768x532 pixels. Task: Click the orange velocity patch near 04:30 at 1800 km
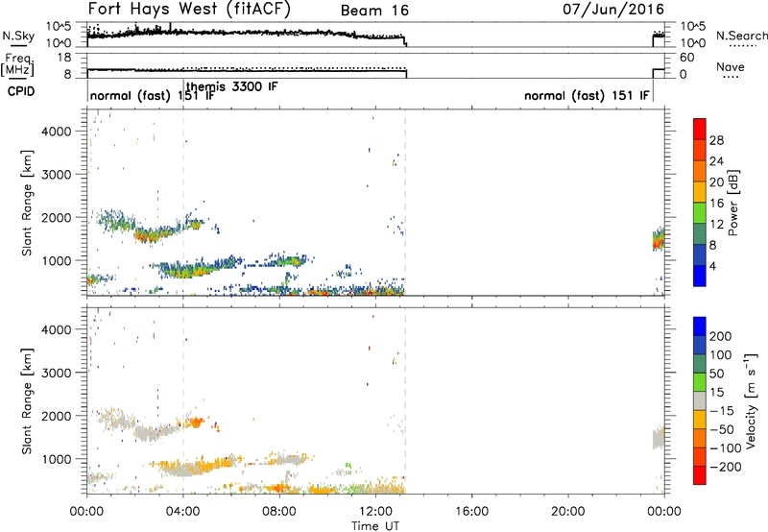tap(196, 423)
